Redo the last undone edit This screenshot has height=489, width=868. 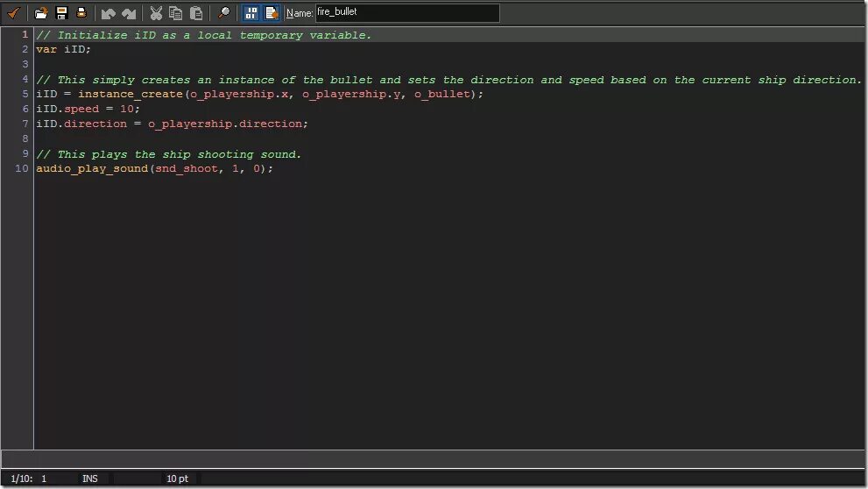(129, 13)
